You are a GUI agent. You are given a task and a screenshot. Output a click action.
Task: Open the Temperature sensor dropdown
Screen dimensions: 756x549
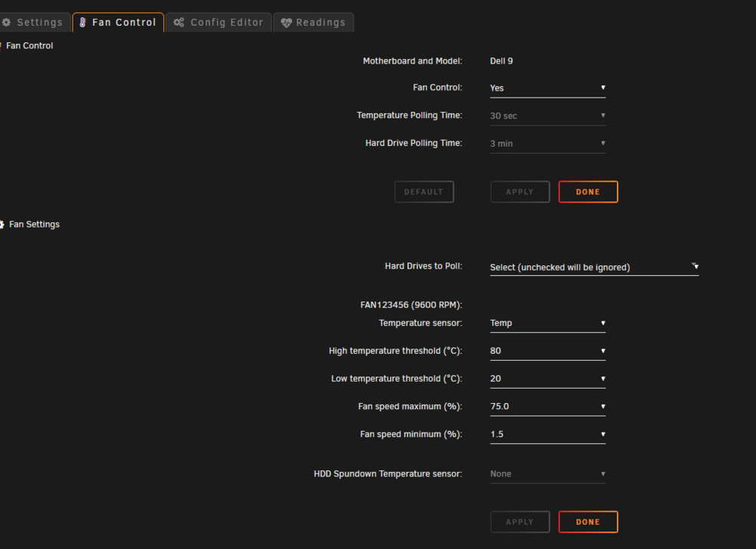point(547,323)
